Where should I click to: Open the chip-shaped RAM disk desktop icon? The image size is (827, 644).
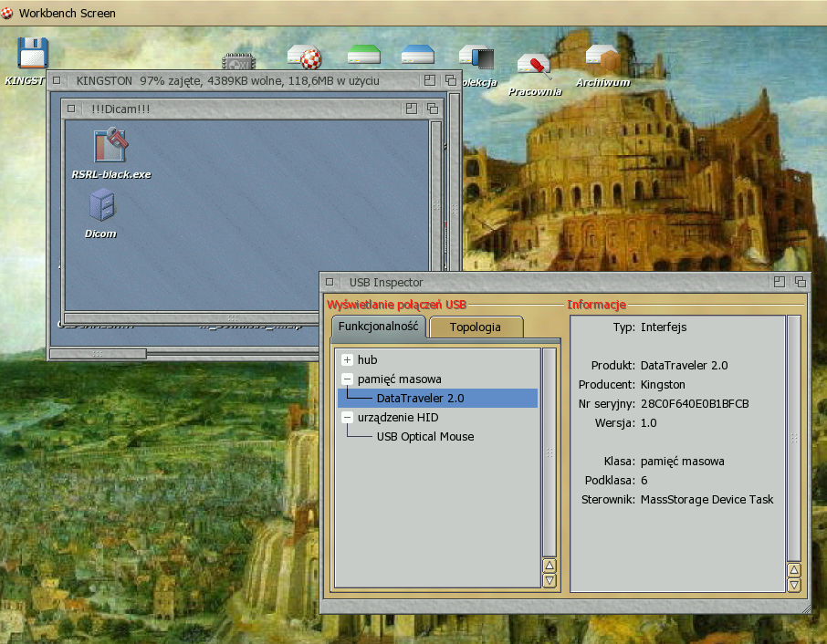click(238, 62)
